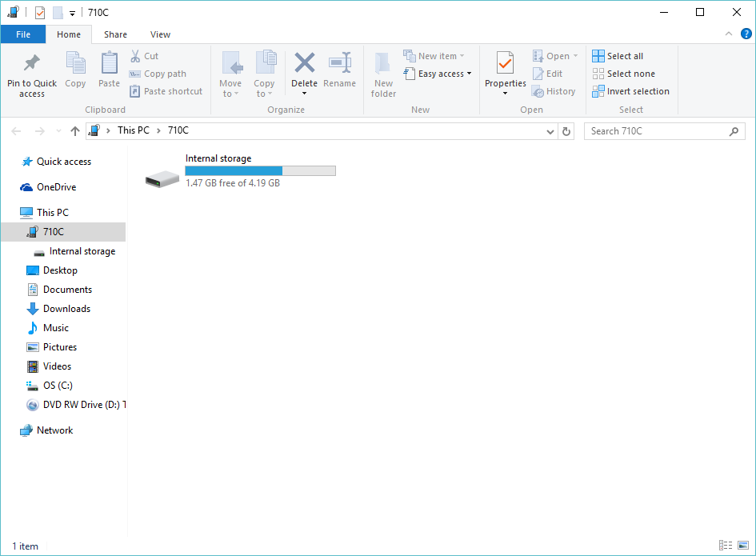
Task: Click the Copy icon in Clipboard group
Action: click(x=76, y=63)
